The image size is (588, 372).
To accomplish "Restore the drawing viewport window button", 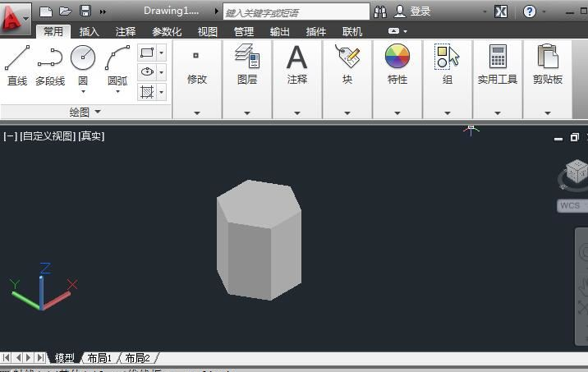I will 575,138.
